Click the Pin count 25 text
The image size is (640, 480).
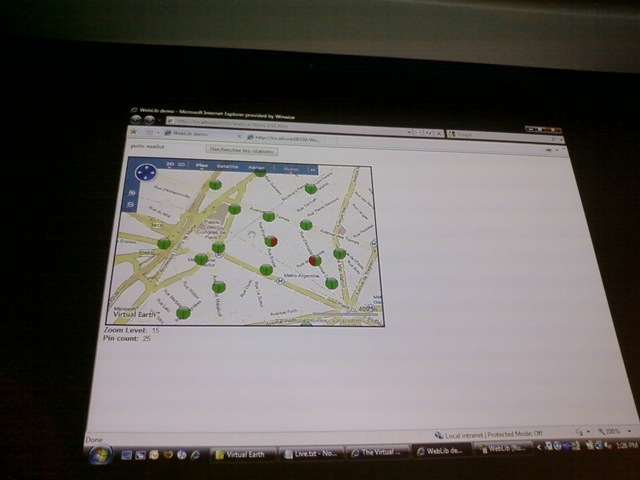coord(127,338)
